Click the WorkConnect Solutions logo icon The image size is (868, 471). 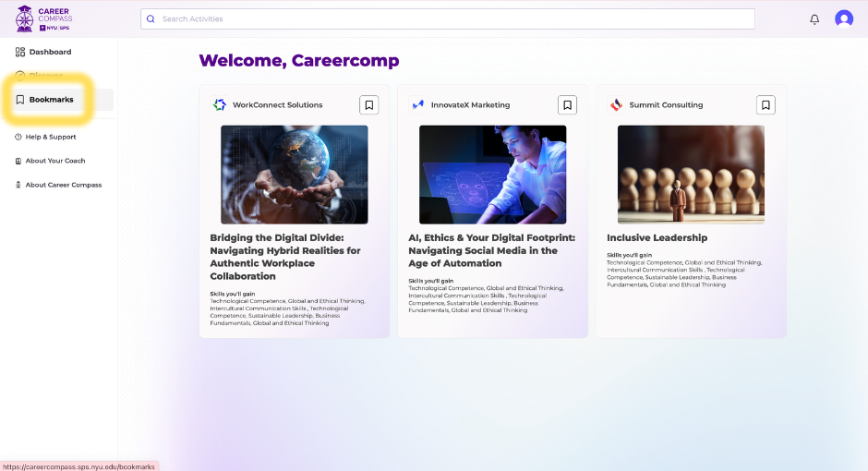(x=220, y=105)
